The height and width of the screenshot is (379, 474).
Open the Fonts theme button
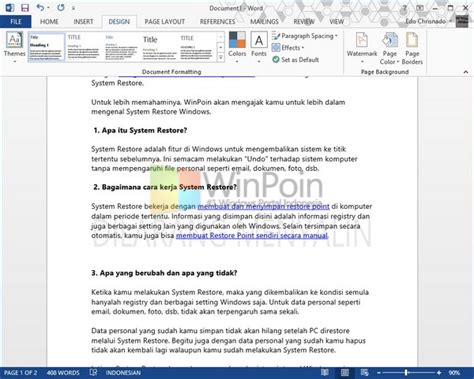(x=259, y=48)
